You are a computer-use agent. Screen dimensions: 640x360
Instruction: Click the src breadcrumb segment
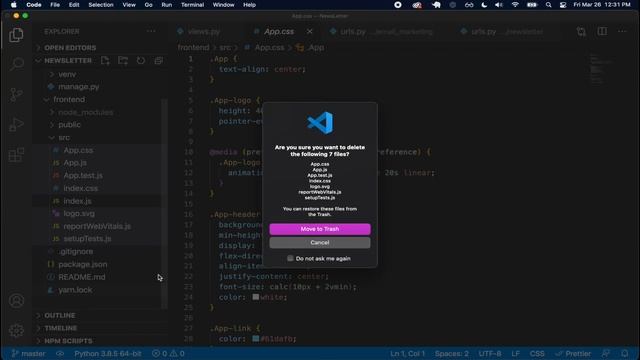click(225, 47)
